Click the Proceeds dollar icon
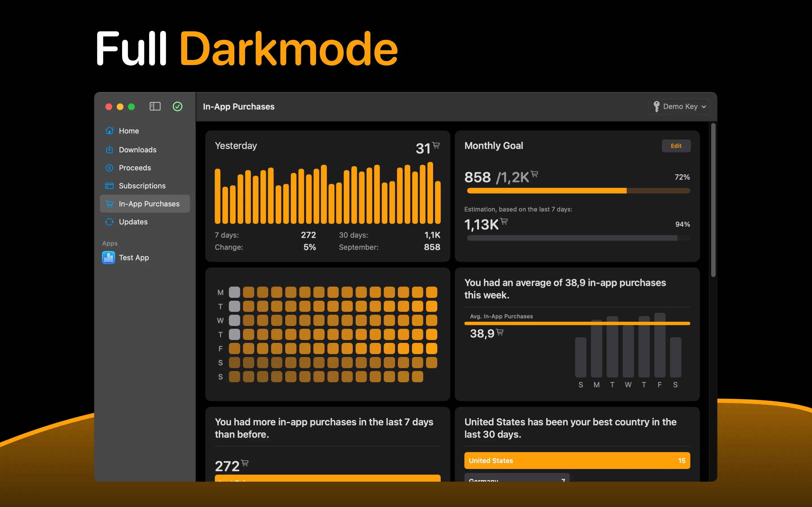The height and width of the screenshot is (507, 812). tap(109, 168)
